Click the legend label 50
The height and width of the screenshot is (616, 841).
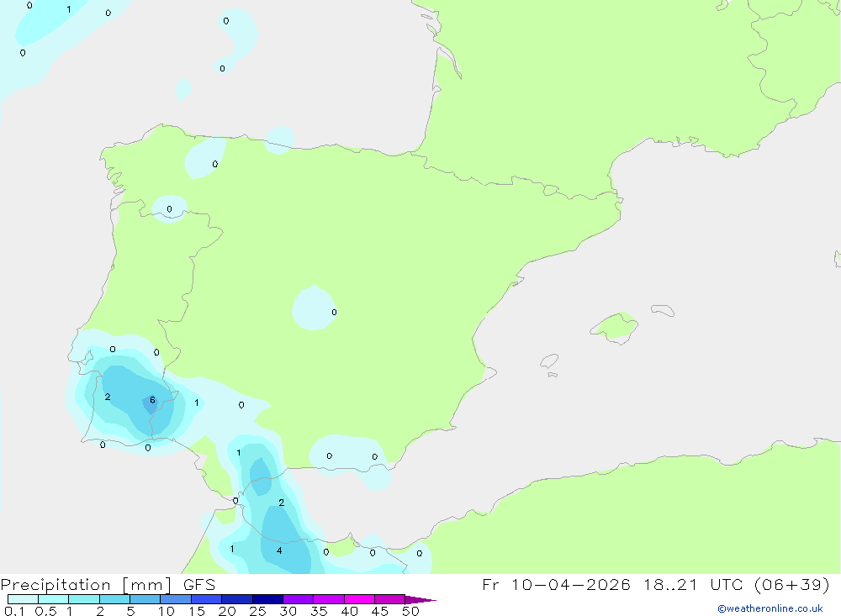click(x=411, y=611)
